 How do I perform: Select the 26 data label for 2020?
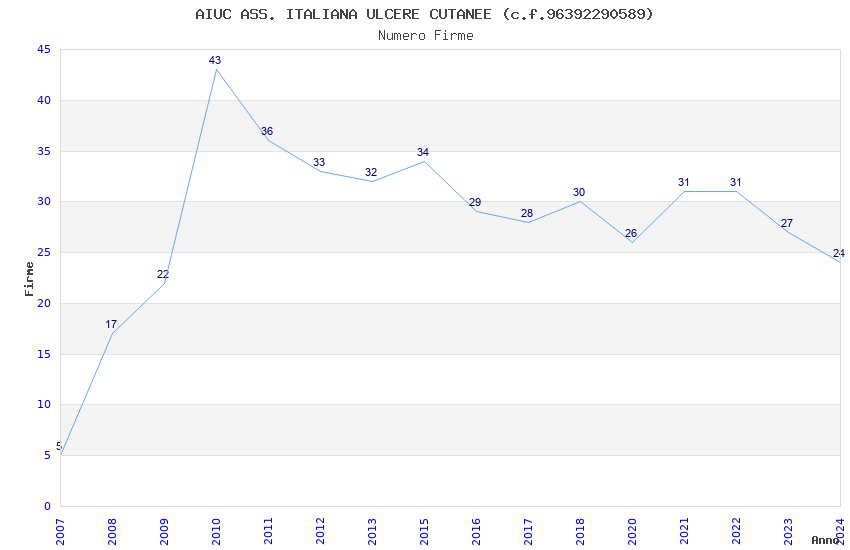[631, 234]
